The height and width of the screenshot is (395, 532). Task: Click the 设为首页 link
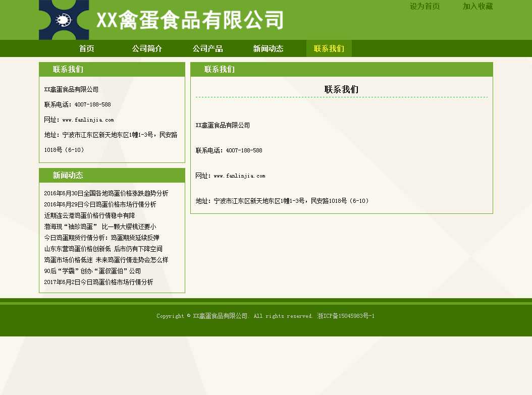[424, 7]
